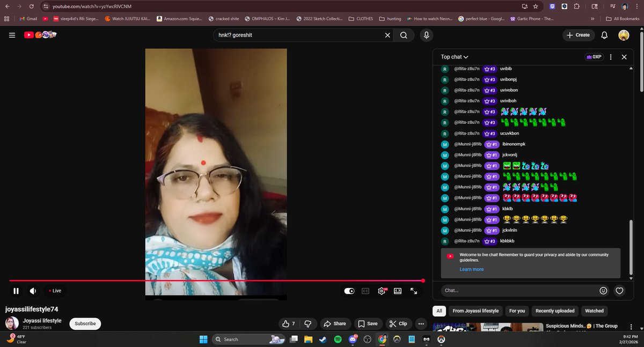Open the 0XP chat points badge
Viewport: 644px width, 347px height.
tap(593, 57)
